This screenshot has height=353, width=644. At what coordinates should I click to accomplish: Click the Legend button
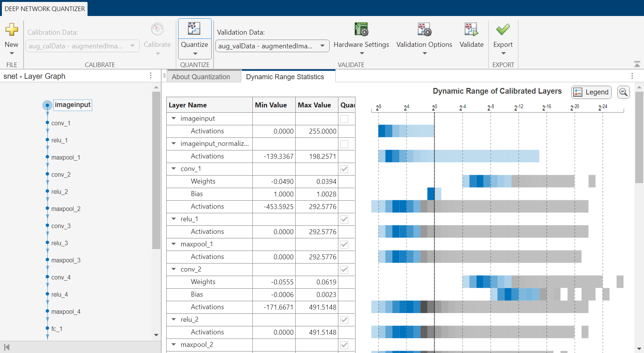point(591,92)
